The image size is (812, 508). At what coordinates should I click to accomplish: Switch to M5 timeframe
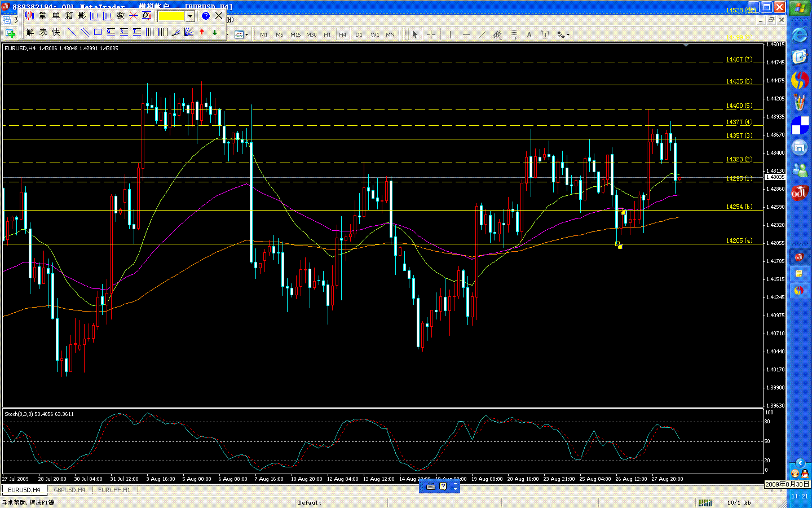click(280, 34)
